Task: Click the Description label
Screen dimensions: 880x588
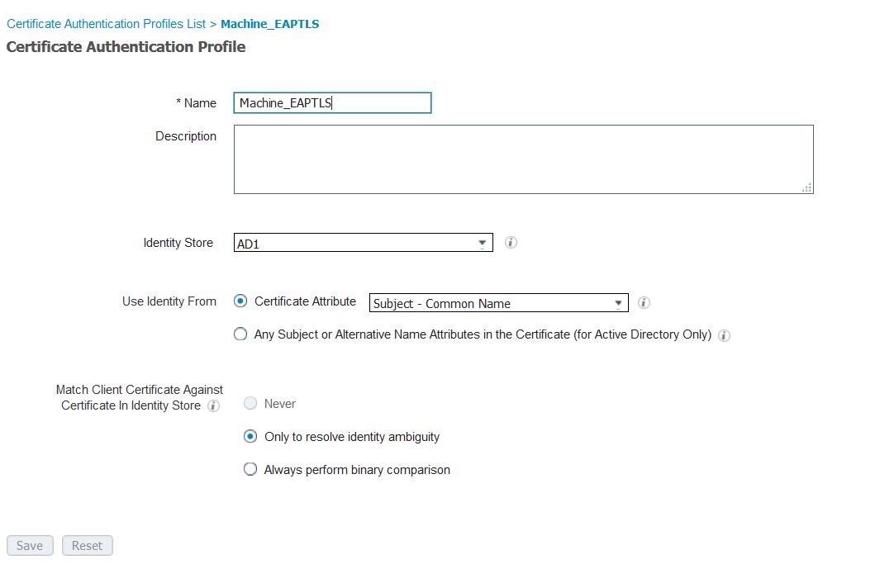Action: [186, 136]
